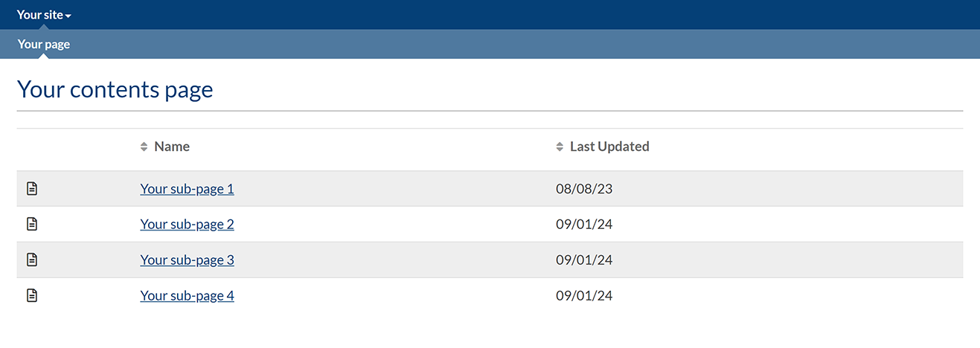Select the date in the sub-page 3 row
980x348 pixels.
(x=584, y=260)
